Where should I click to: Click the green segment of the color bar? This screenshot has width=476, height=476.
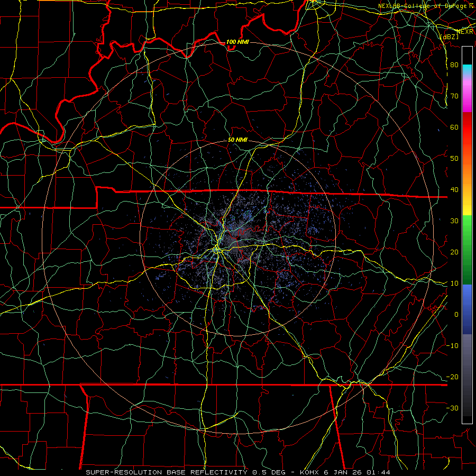467,250
